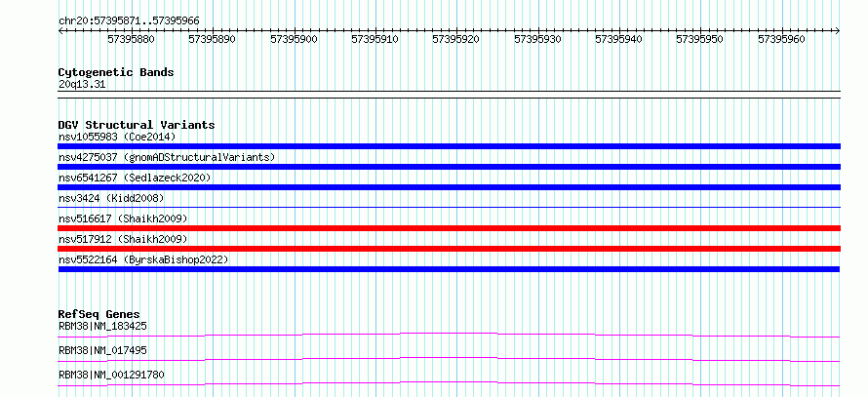
Task: Open variant nsv5522164 (ByrskaBishop2022) label
Action: [x=143, y=259]
